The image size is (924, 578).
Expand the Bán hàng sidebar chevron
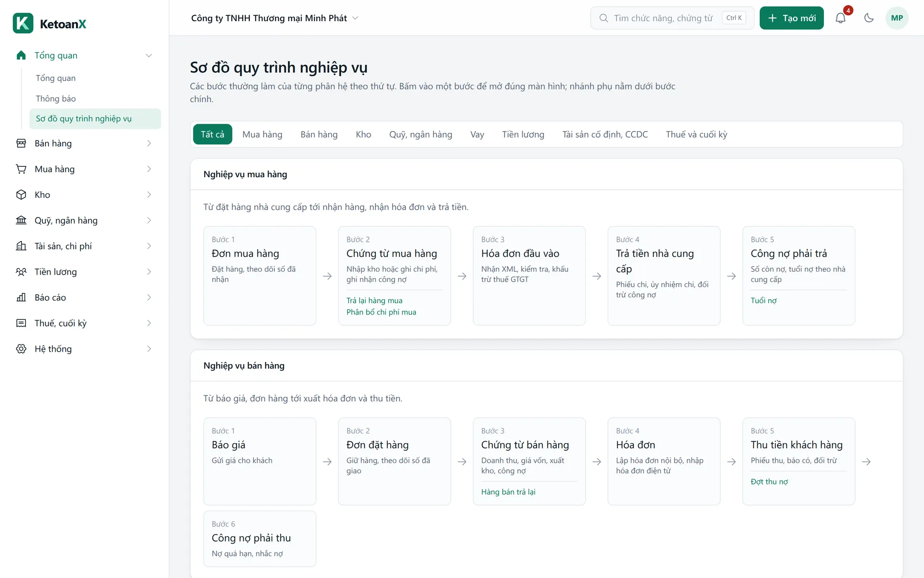pyautogui.click(x=149, y=144)
